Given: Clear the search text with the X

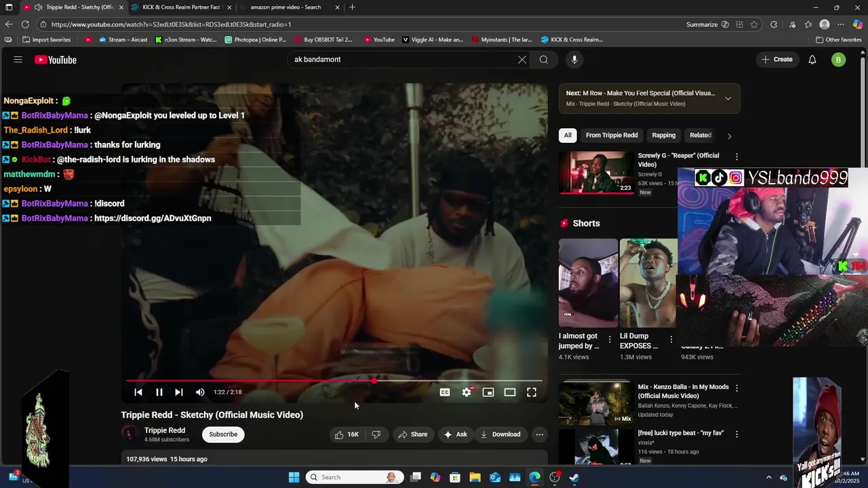Looking at the screenshot, I should pyautogui.click(x=522, y=60).
